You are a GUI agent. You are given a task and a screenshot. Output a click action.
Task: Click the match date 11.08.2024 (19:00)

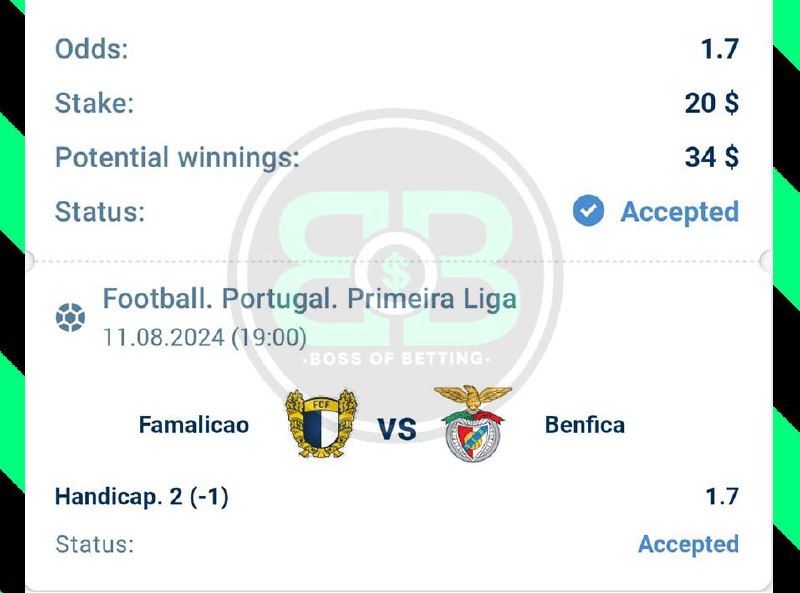click(205, 337)
